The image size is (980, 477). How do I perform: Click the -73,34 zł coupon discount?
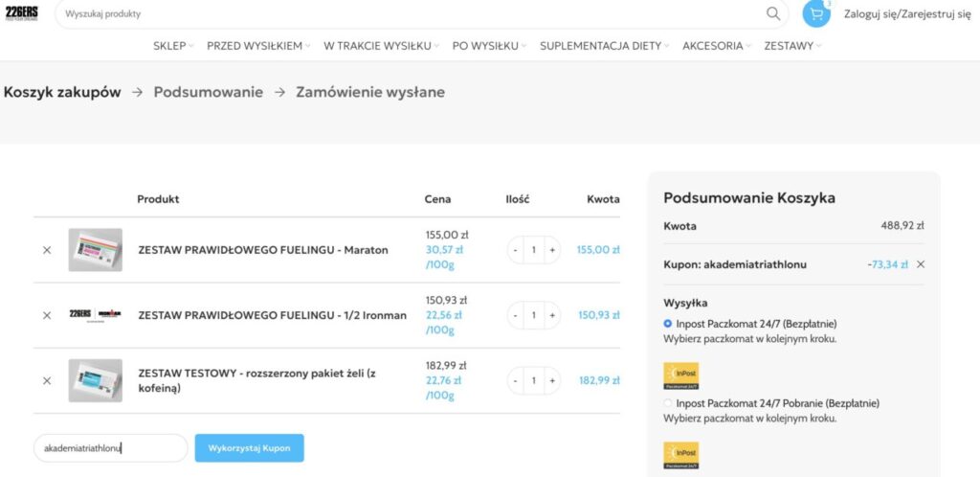[887, 264]
